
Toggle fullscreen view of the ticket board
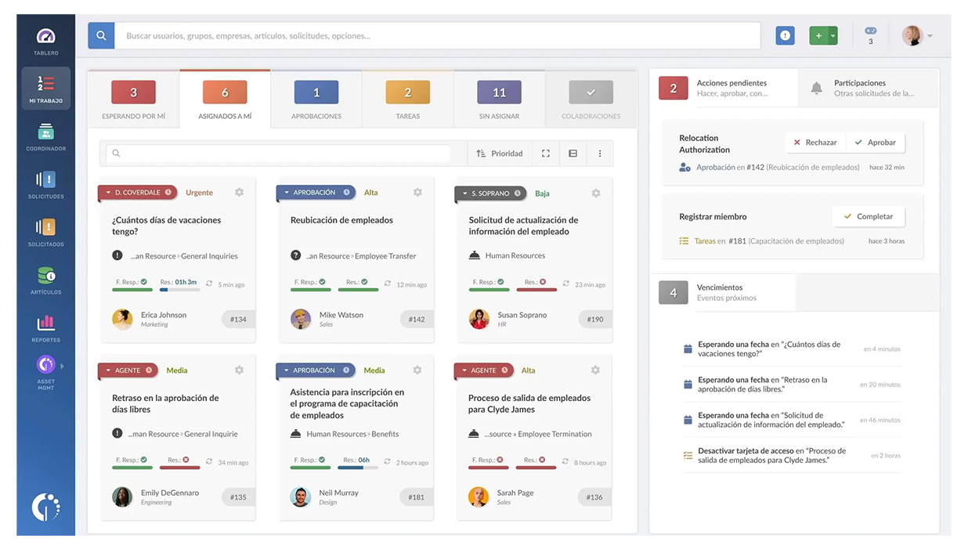click(546, 154)
